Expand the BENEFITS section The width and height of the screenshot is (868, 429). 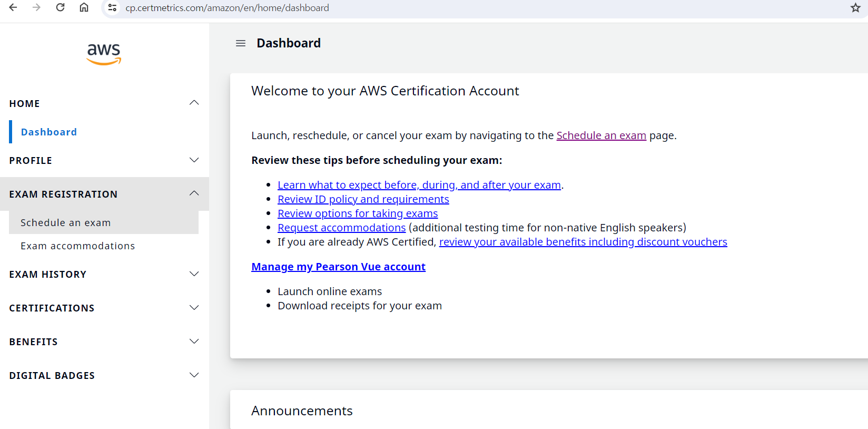click(194, 342)
